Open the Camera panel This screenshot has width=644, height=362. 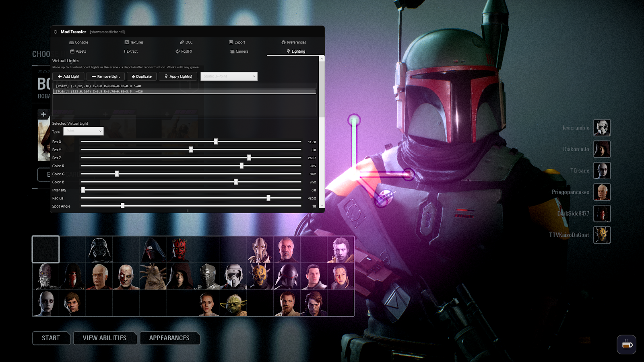240,51
